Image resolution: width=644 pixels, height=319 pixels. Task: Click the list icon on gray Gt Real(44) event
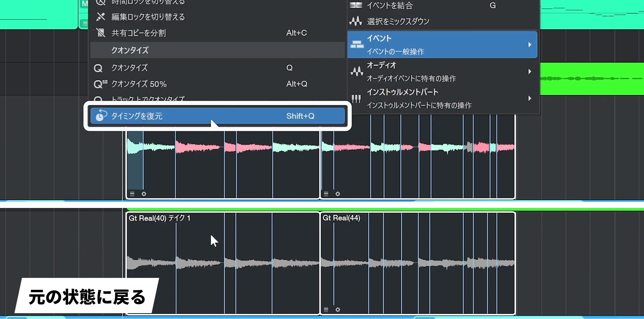[326, 309]
